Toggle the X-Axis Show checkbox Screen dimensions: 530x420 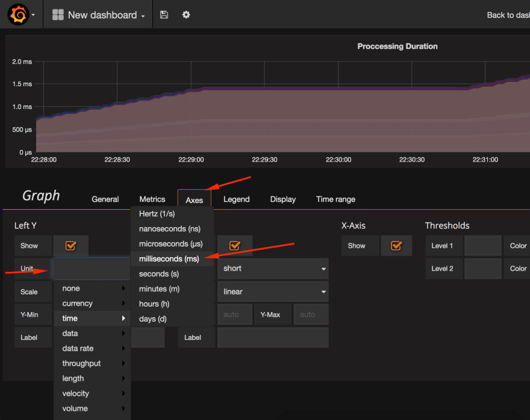396,245
